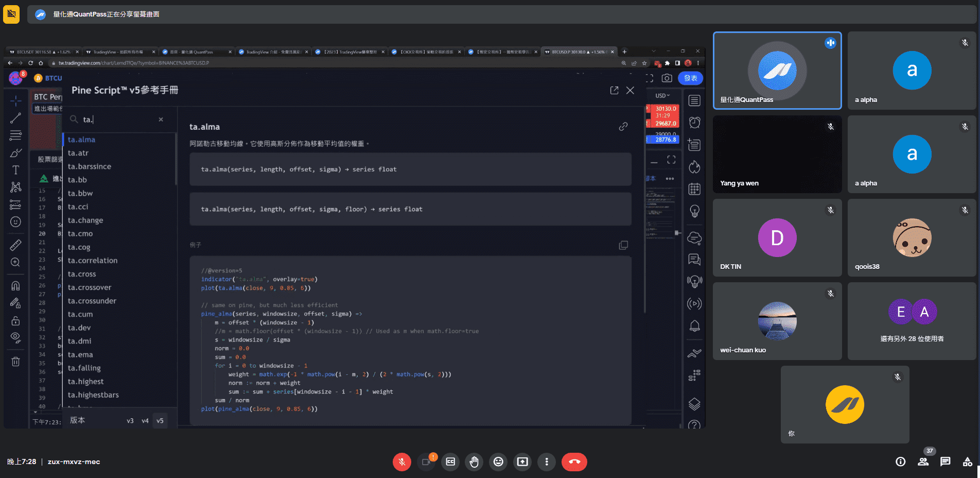Image resolution: width=980 pixels, height=478 pixels.
Task: Open more options in the call bar
Action: [x=547, y=462]
